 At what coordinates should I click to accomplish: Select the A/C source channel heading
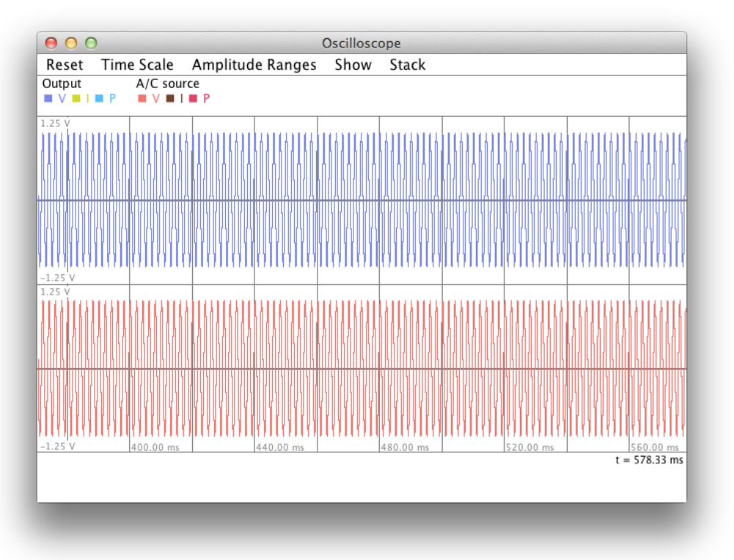[168, 84]
